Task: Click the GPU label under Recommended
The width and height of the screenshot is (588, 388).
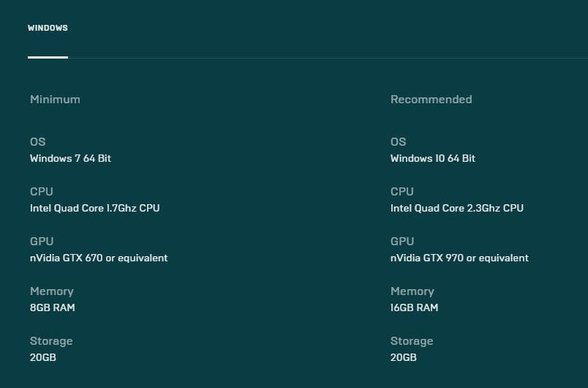Action: coord(402,242)
